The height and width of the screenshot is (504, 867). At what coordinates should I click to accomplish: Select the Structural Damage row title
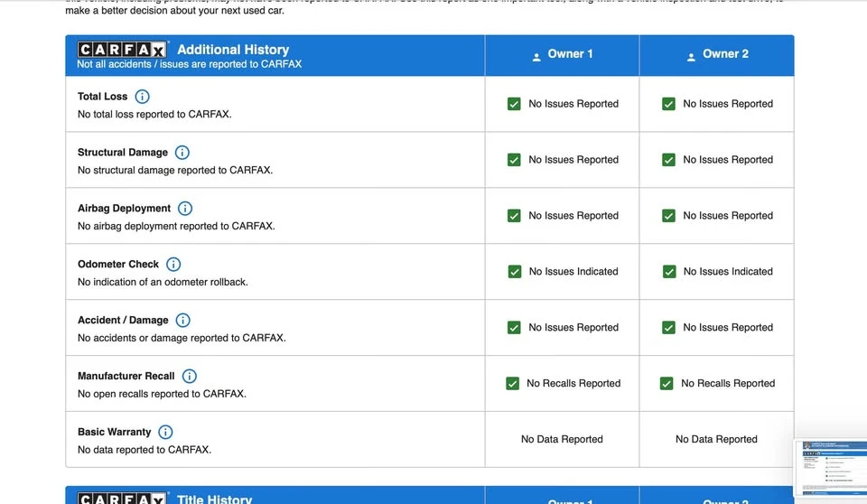point(123,152)
